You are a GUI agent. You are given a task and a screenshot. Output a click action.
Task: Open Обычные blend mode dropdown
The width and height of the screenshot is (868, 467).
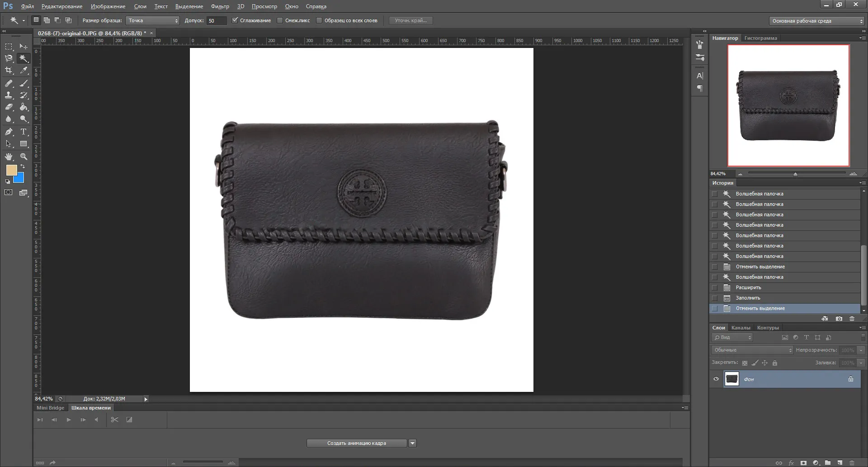(x=752, y=350)
